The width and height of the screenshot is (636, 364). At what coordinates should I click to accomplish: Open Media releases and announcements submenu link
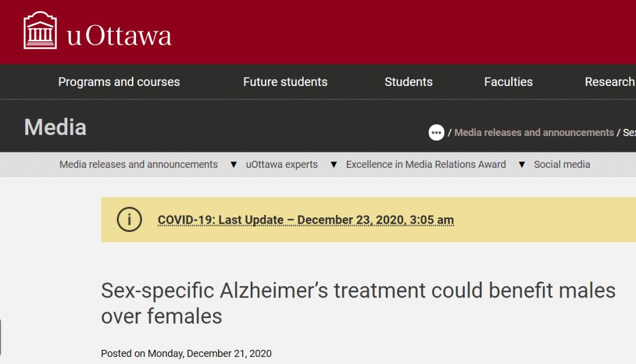coord(138,165)
